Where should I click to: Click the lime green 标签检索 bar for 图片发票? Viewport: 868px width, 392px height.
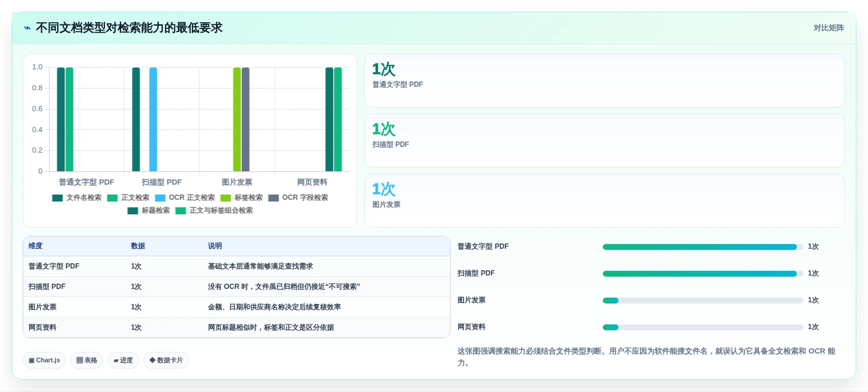237,119
